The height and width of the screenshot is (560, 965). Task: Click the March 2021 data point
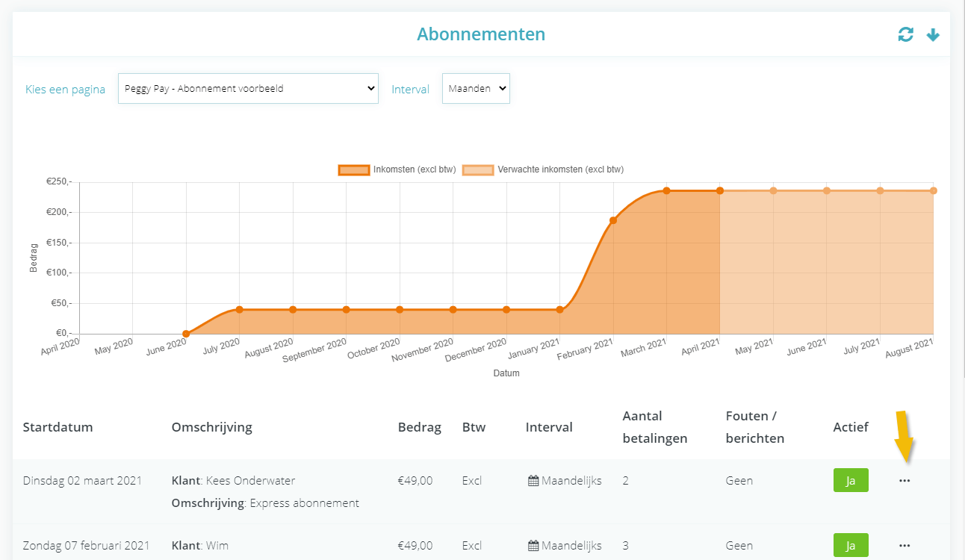[666, 190]
